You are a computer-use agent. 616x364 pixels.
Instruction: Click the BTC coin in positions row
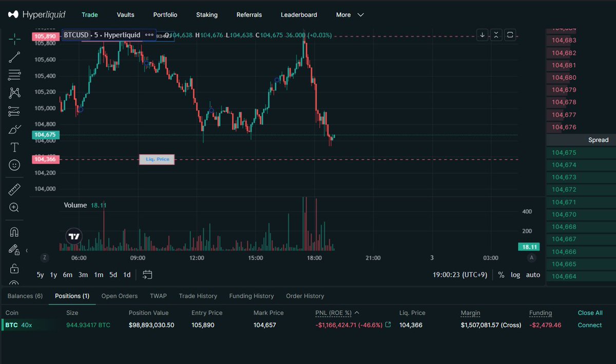coord(11,325)
